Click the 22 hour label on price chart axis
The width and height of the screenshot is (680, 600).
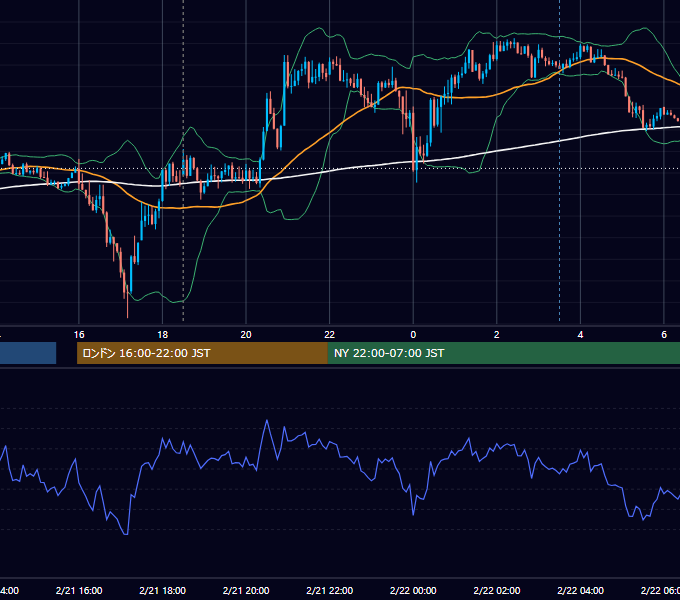[x=330, y=335]
